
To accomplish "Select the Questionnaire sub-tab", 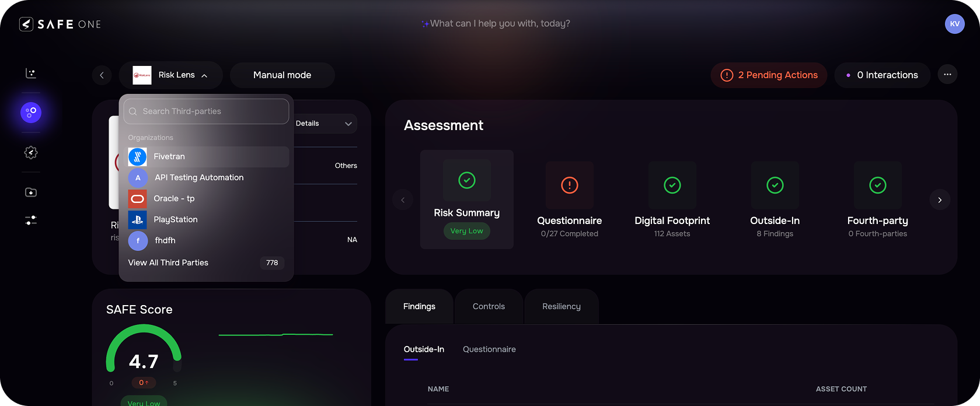I will pyautogui.click(x=489, y=349).
